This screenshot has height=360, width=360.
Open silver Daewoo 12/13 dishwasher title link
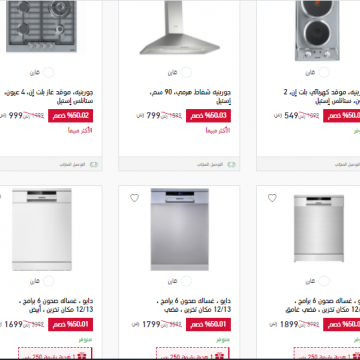pyautogui.click(x=194, y=305)
